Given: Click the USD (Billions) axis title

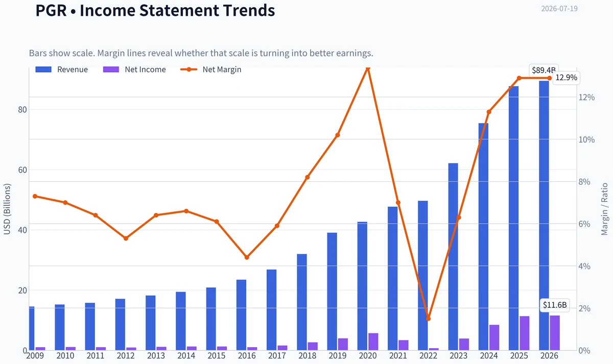Looking at the screenshot, I should pos(7,209).
